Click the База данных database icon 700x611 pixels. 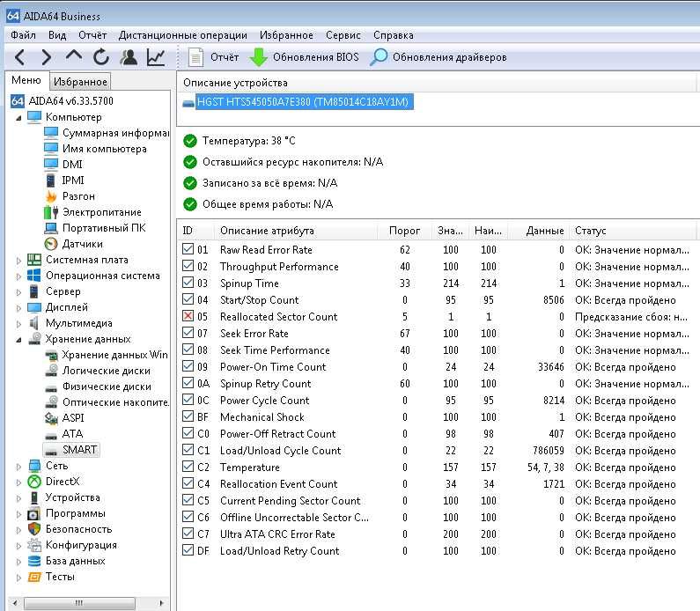pos(34,561)
